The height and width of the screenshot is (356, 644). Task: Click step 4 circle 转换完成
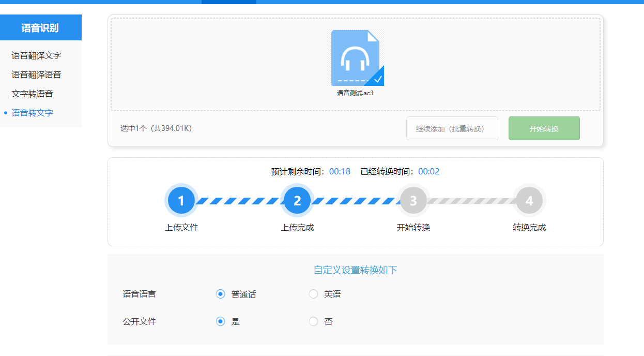(x=529, y=201)
